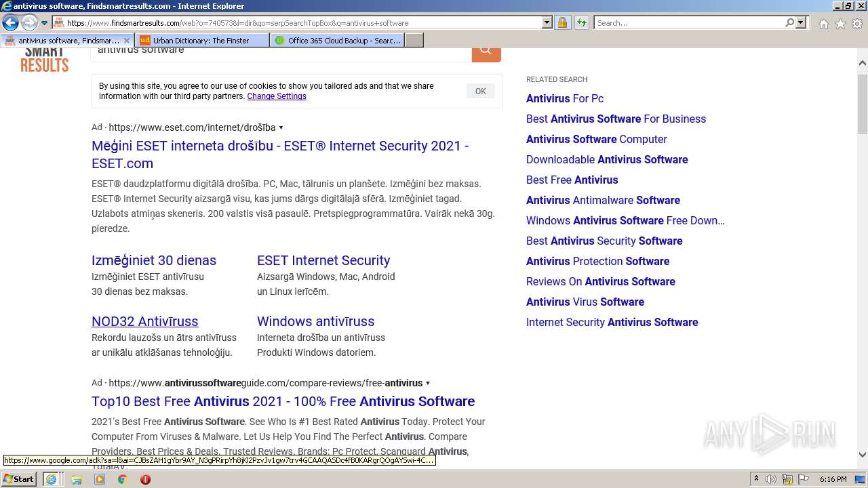This screenshot has width=868, height=488.
Task: Open related search Antivirus Software Computer
Action: tap(597, 139)
